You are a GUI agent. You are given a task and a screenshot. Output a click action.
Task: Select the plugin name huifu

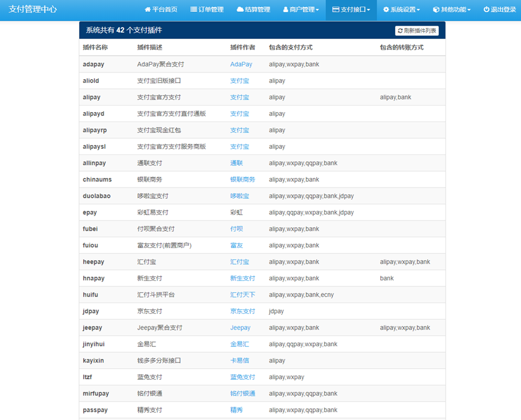[90, 295]
